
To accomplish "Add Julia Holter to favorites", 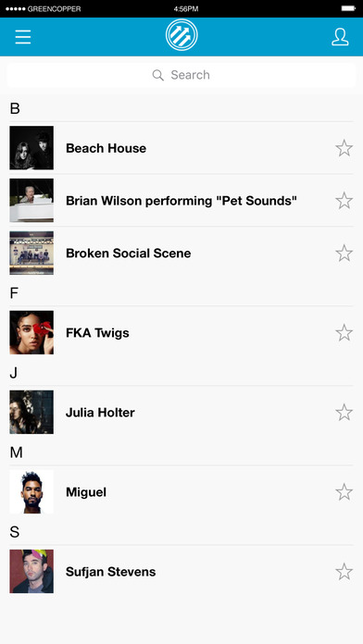I will (344, 413).
